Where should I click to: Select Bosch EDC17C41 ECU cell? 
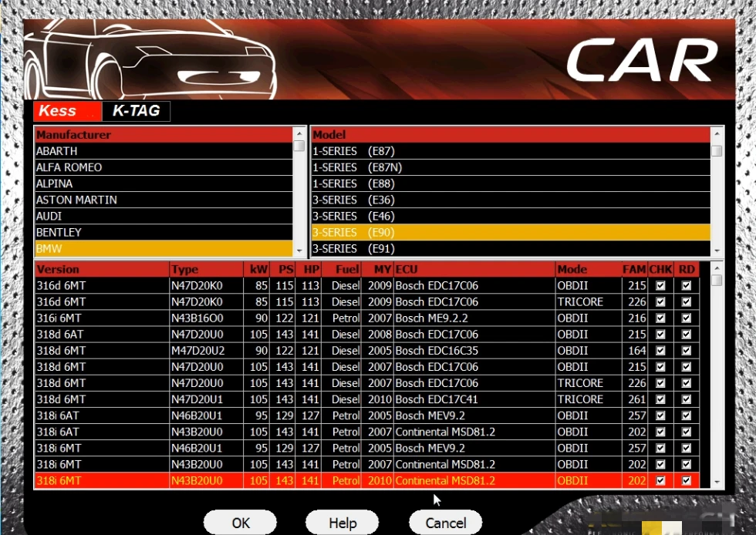point(474,399)
